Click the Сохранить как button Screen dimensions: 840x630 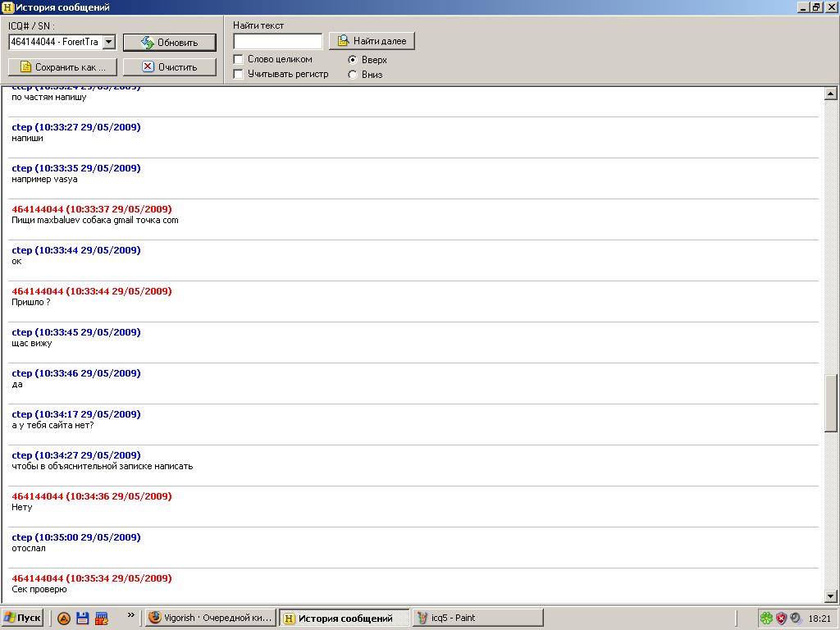[x=62, y=67]
